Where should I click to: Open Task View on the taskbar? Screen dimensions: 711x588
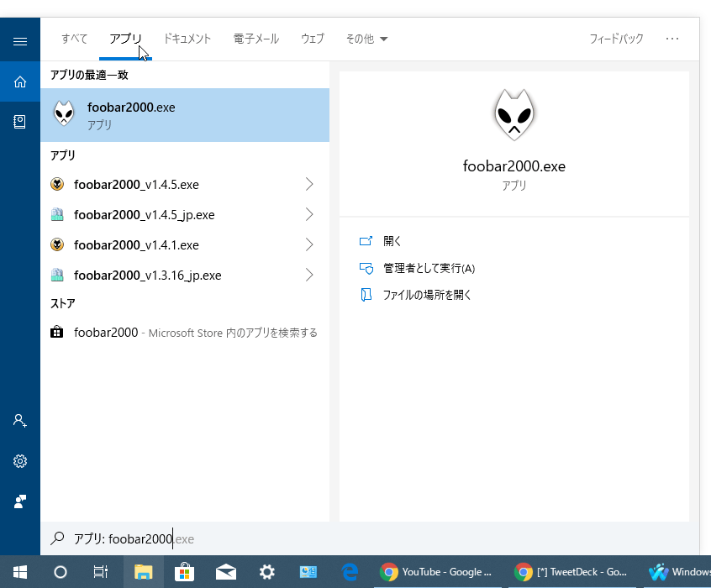pos(101,572)
